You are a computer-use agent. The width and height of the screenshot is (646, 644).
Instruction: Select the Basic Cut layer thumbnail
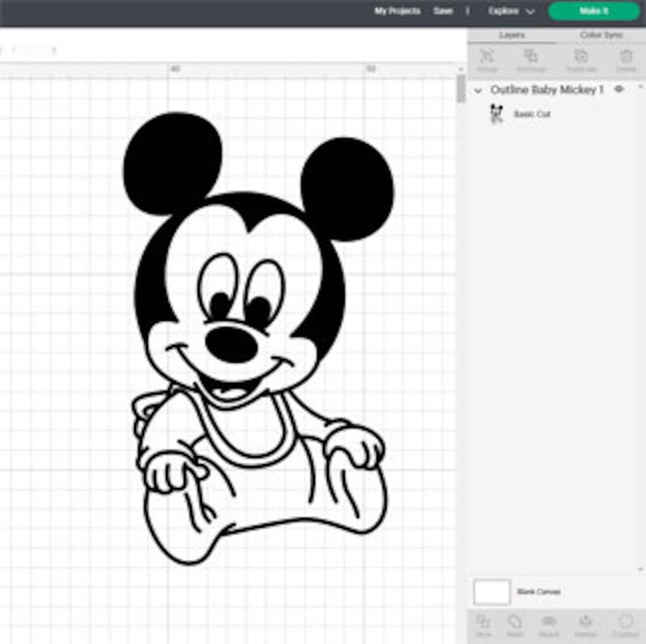pyautogui.click(x=496, y=114)
